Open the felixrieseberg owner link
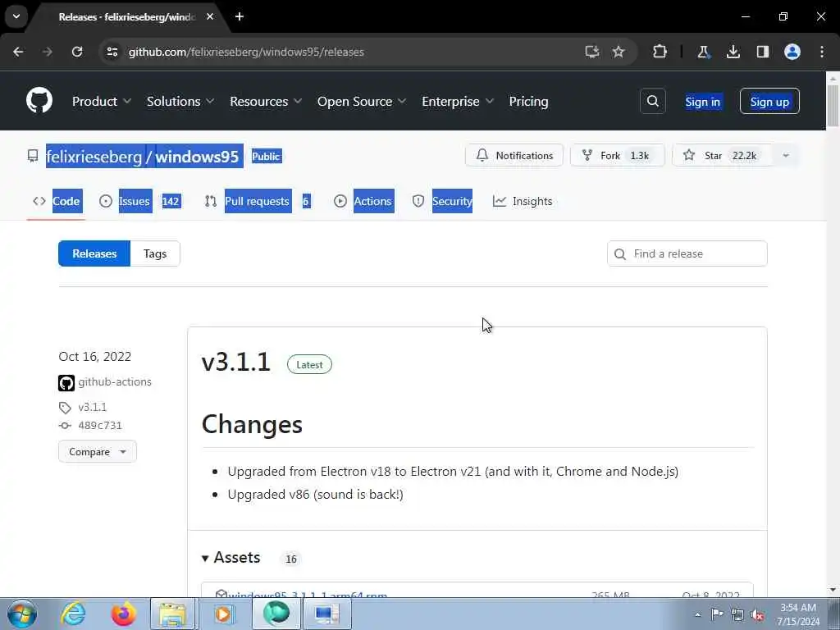The height and width of the screenshot is (630, 840). click(x=94, y=157)
